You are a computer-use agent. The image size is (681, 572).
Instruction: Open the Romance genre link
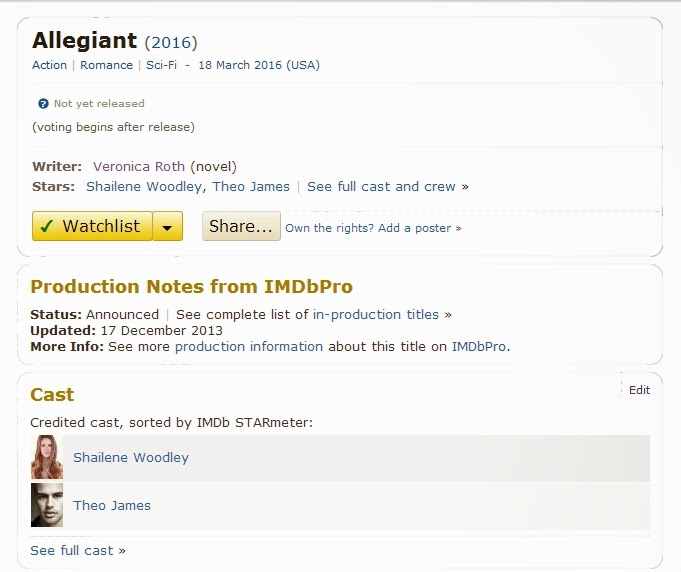click(106, 65)
